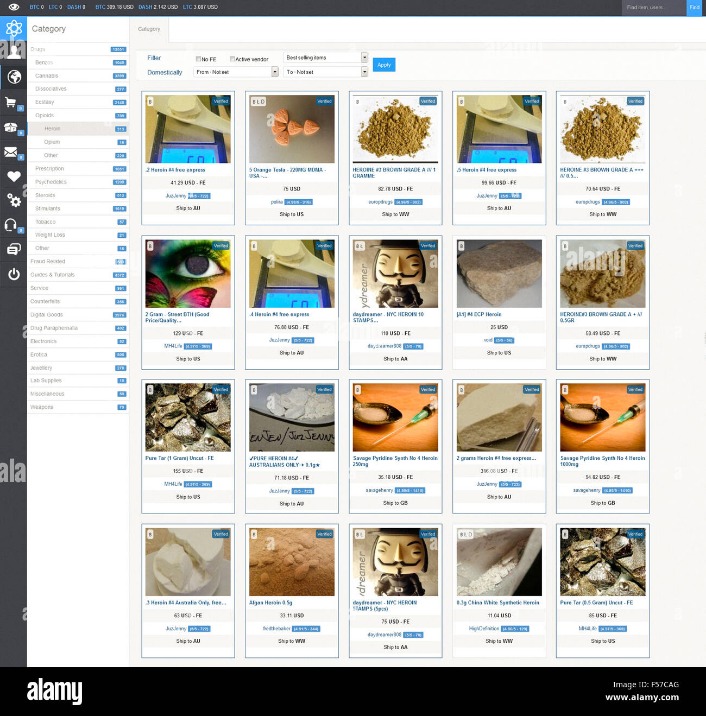Open vendor link HighDefinition on listing card
The width and height of the screenshot is (706, 716).
click(x=484, y=628)
